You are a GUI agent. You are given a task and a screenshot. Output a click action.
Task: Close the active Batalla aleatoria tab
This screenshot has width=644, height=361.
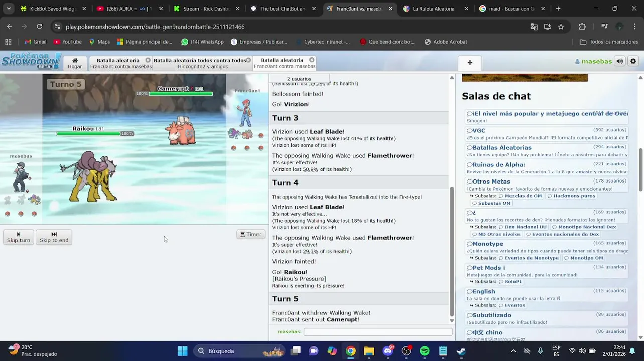pyautogui.click(x=312, y=60)
